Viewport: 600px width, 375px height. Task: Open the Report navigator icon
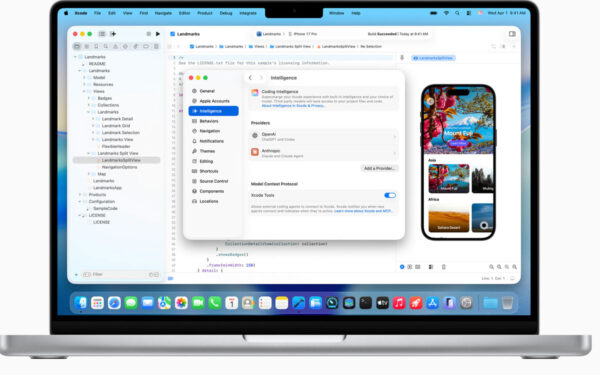156,46
